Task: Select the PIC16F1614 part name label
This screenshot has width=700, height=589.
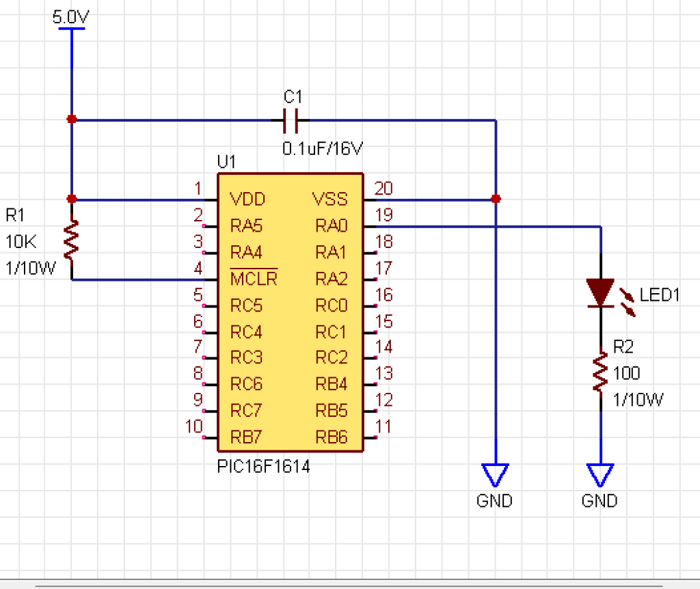Action: [264, 468]
